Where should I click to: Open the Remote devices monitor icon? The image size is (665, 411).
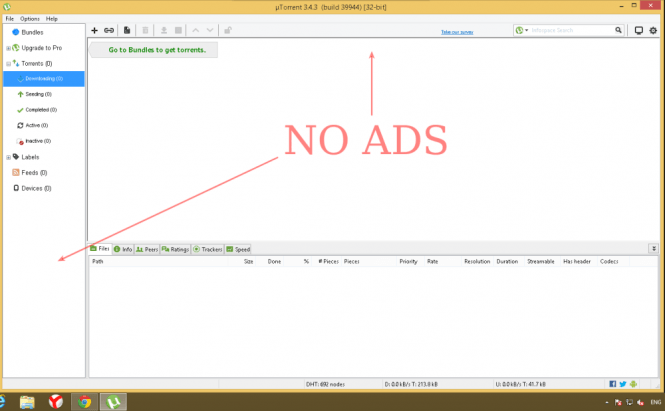click(638, 30)
